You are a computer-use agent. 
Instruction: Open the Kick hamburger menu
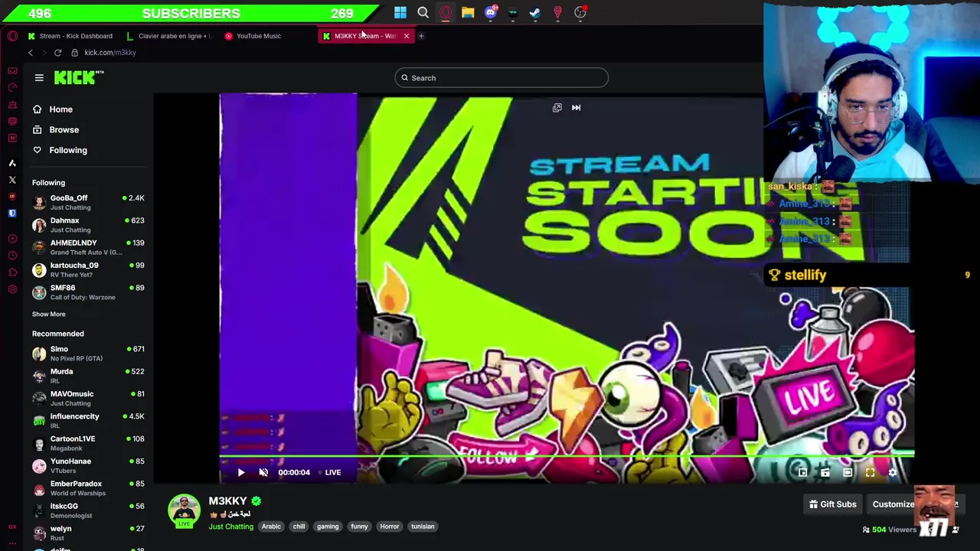pos(39,77)
